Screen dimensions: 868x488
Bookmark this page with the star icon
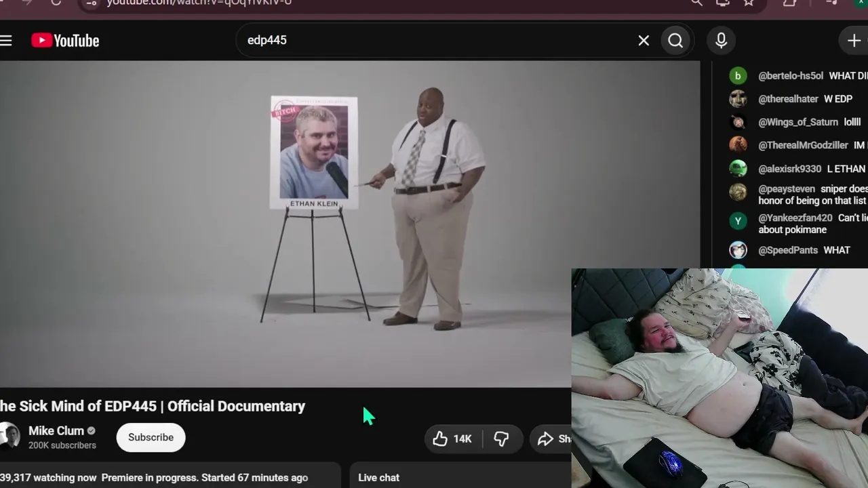tap(749, 3)
